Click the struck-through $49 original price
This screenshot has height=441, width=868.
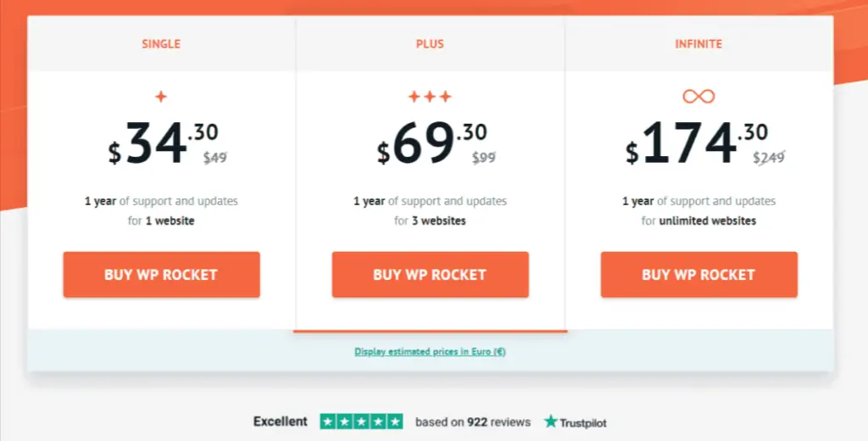pos(214,158)
